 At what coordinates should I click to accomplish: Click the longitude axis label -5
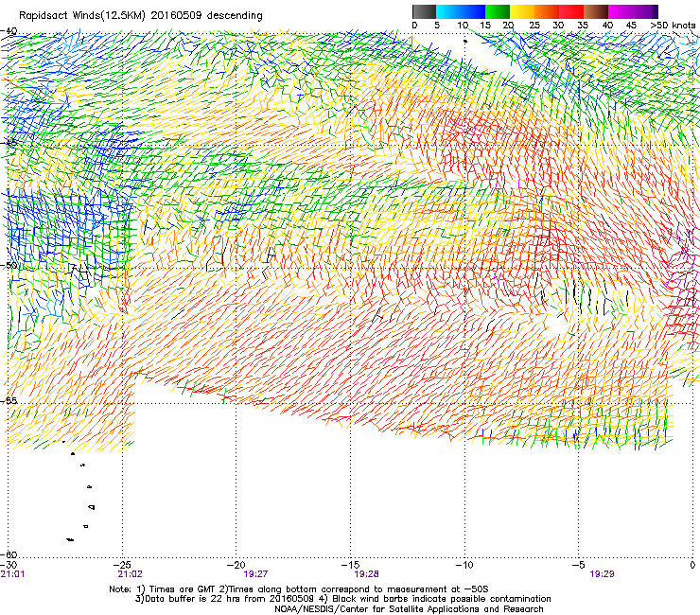pyautogui.click(x=578, y=566)
